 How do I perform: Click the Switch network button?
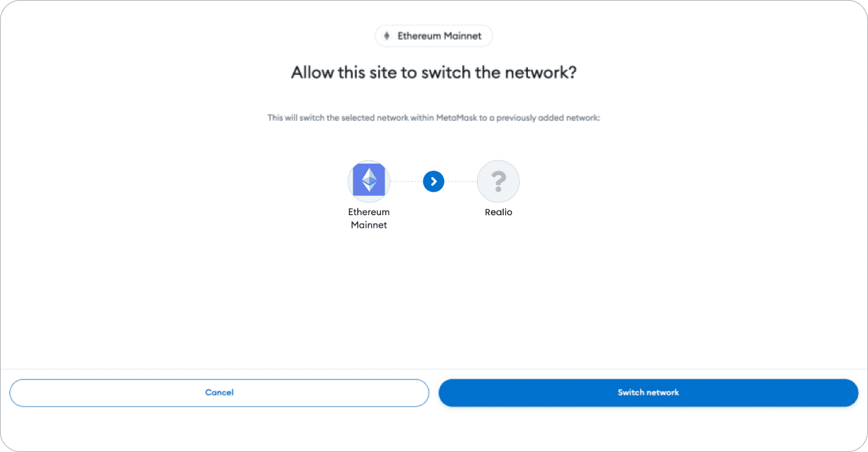point(648,393)
